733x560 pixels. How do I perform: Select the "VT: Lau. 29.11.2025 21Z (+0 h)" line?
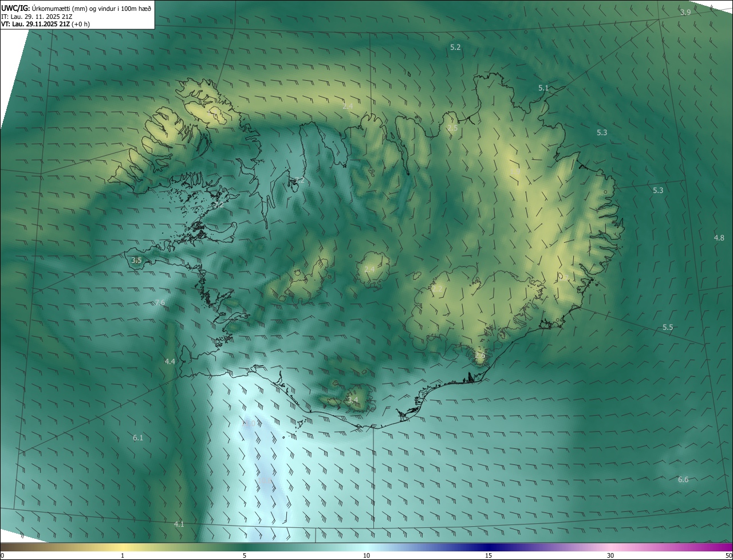point(45,24)
